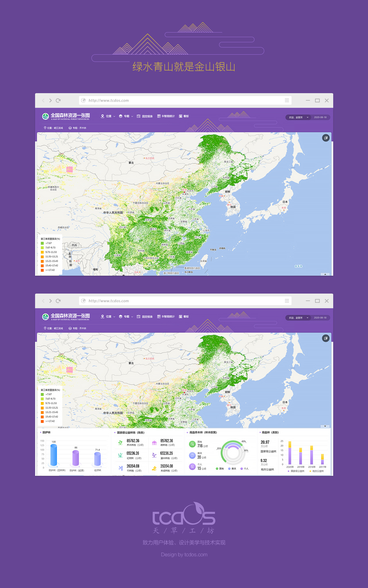The image size is (368, 588).
Task: Click the purple 个人 circle icon beside 15
Action: pos(192,467)
